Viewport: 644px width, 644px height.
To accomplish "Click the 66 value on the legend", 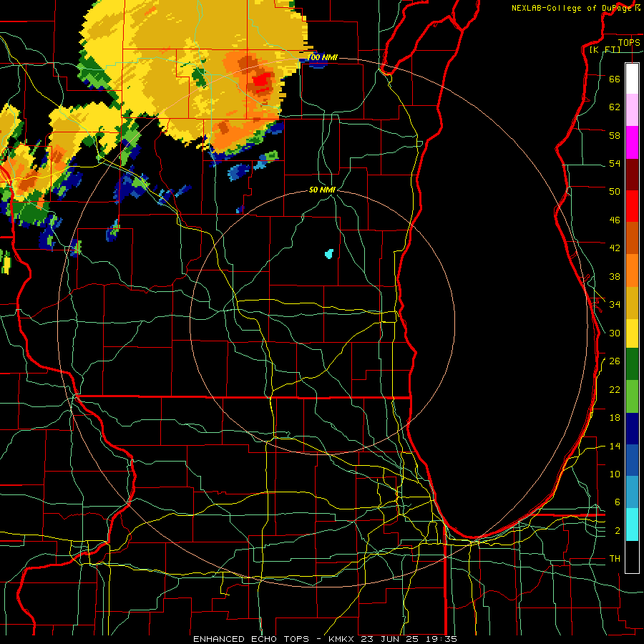I will (x=615, y=79).
